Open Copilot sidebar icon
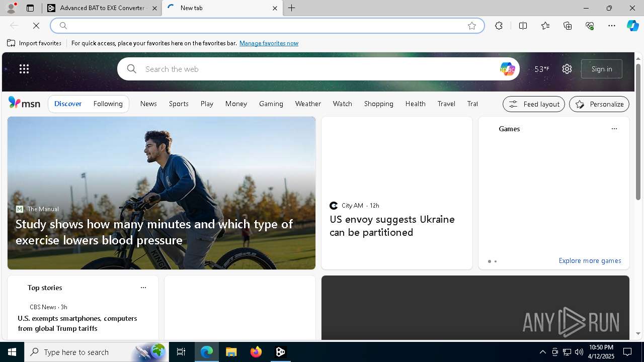Image resolution: width=644 pixels, height=362 pixels. [632, 26]
